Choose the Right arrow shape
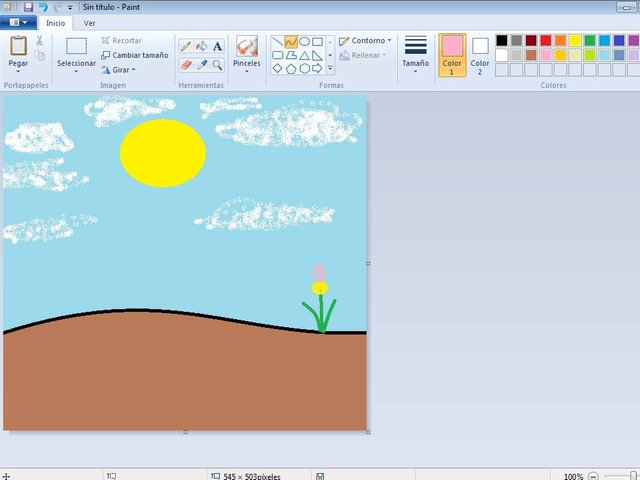This screenshot has width=640, height=480. pos(318,68)
